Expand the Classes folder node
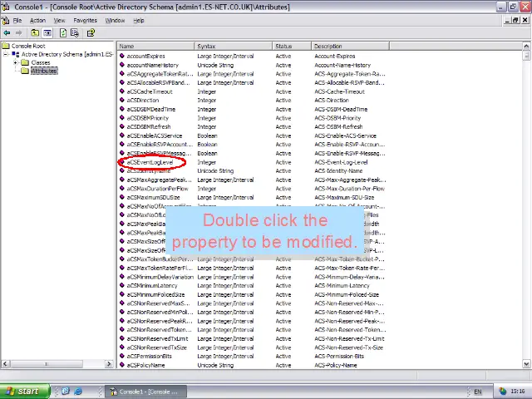Image resolution: width=532 pixels, height=399 pixels. (16, 62)
